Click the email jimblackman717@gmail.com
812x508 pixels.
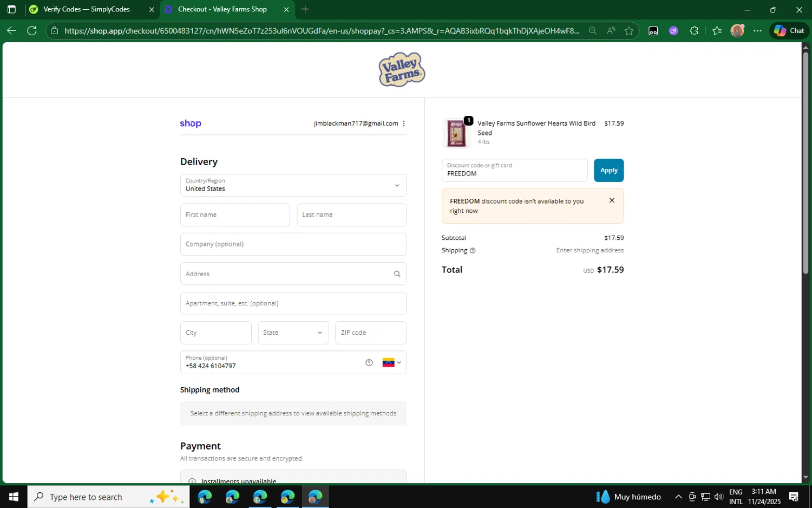(356, 123)
